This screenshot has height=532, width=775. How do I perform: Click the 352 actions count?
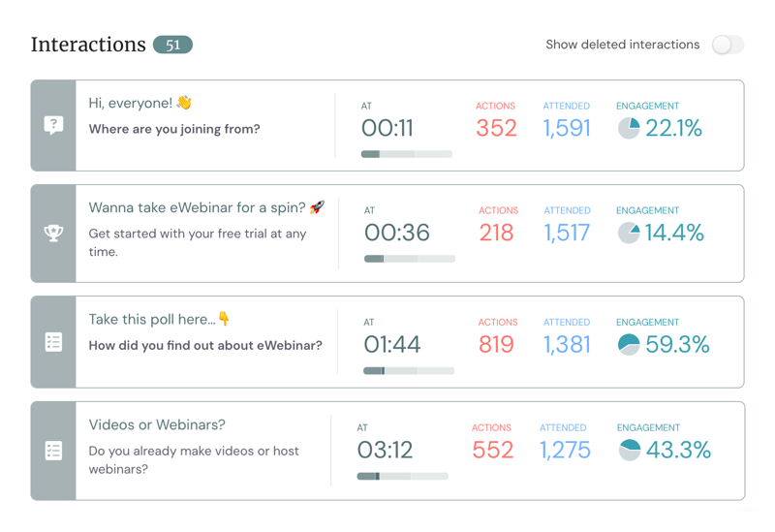click(x=496, y=128)
